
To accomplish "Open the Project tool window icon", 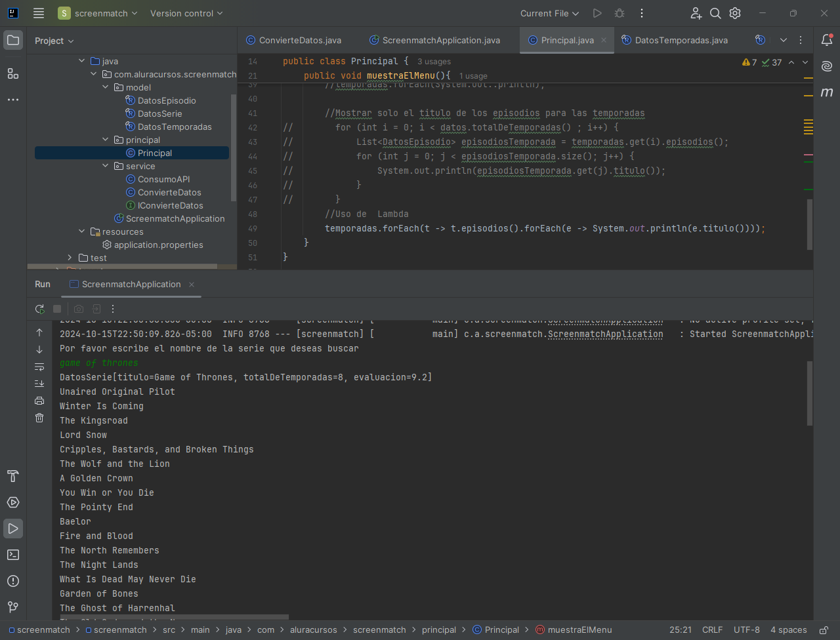I will (13, 40).
